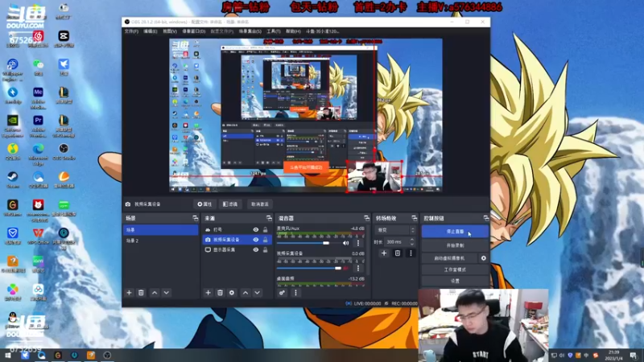Open the 工具(T) menu
644x362 pixels.
point(274,31)
